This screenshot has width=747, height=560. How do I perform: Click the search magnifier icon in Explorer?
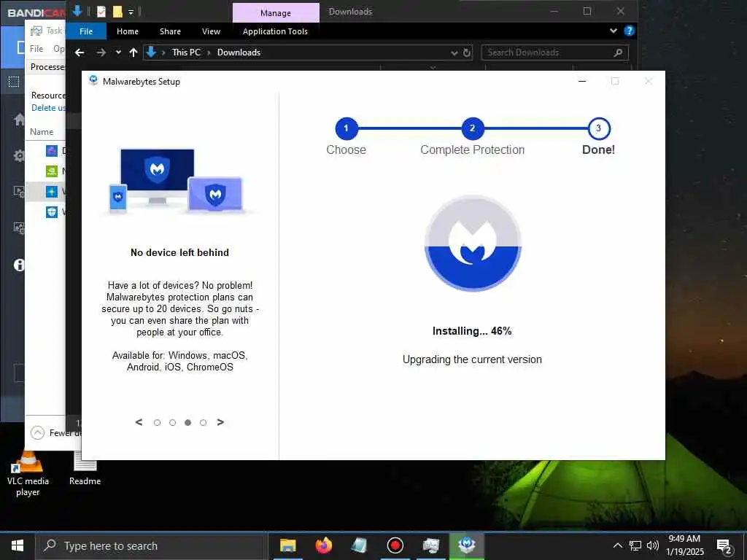618,52
